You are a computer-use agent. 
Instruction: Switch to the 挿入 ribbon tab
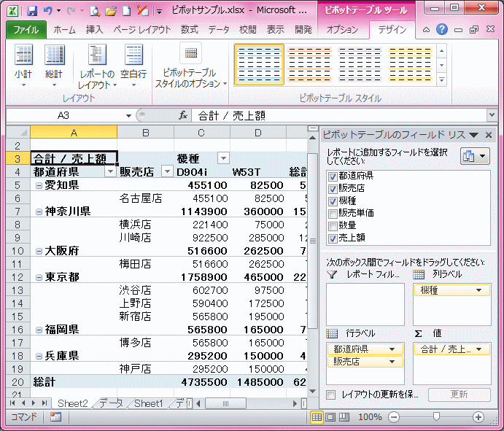[95, 30]
